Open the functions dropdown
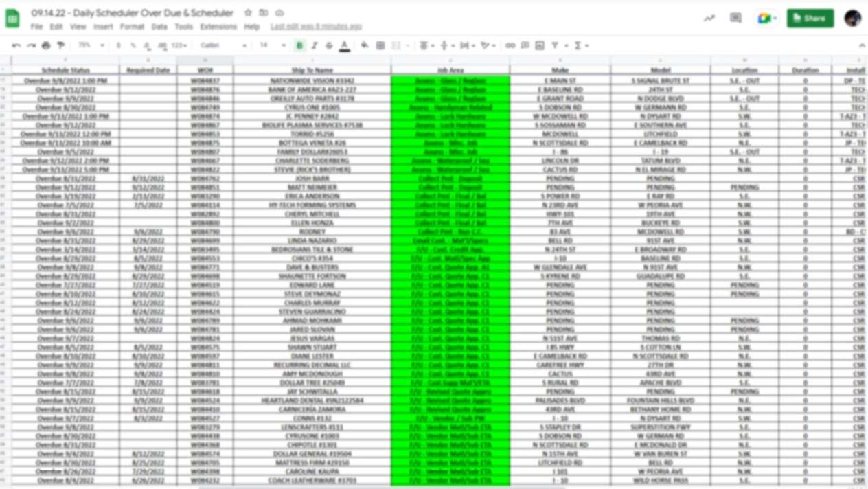Screen dimensions: 868x489 tap(581, 45)
